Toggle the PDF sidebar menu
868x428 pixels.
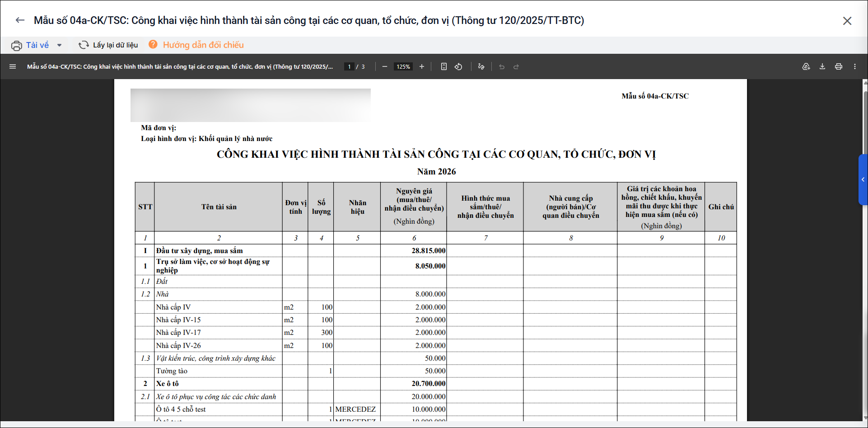pos(13,66)
